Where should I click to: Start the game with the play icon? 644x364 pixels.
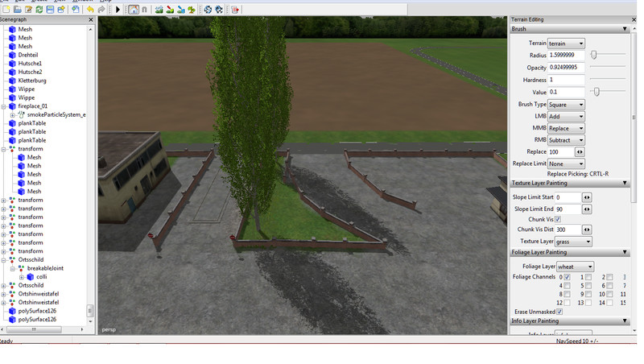[x=118, y=9]
